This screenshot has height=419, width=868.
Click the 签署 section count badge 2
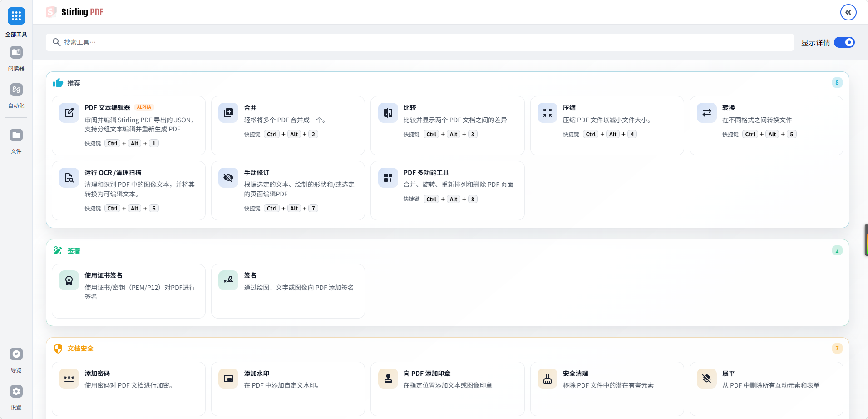[837, 250]
